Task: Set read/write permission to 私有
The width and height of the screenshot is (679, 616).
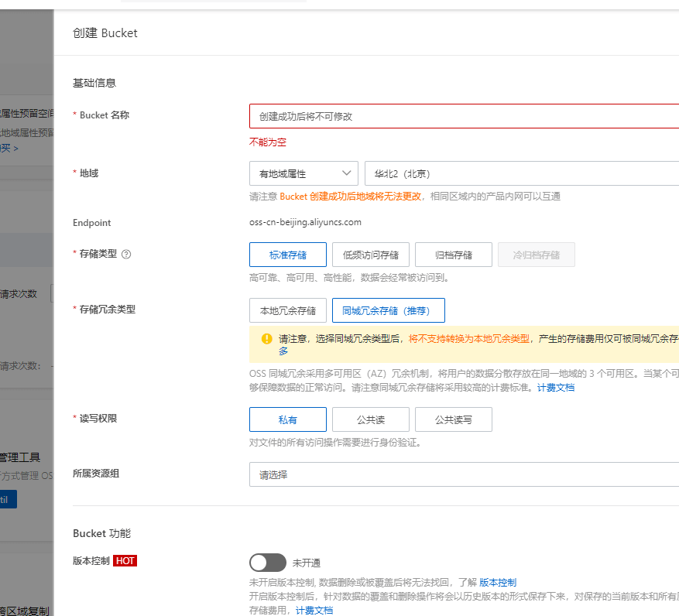Action: [287, 419]
